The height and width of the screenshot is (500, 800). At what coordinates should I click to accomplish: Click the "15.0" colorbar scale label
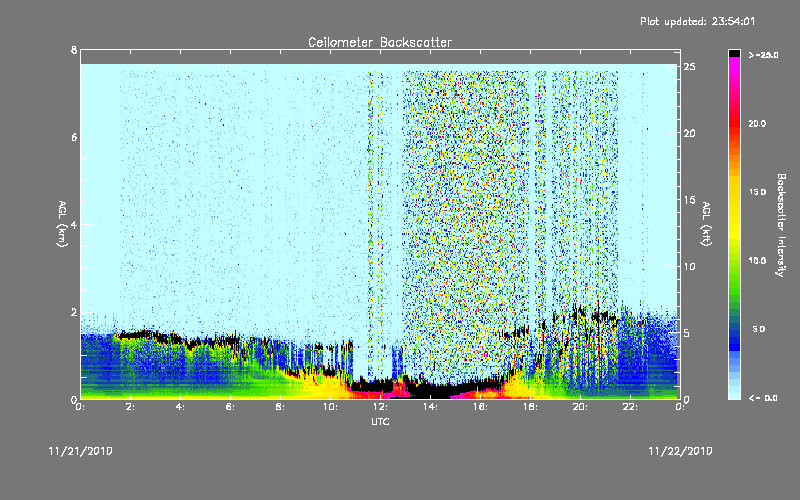pyautogui.click(x=757, y=192)
